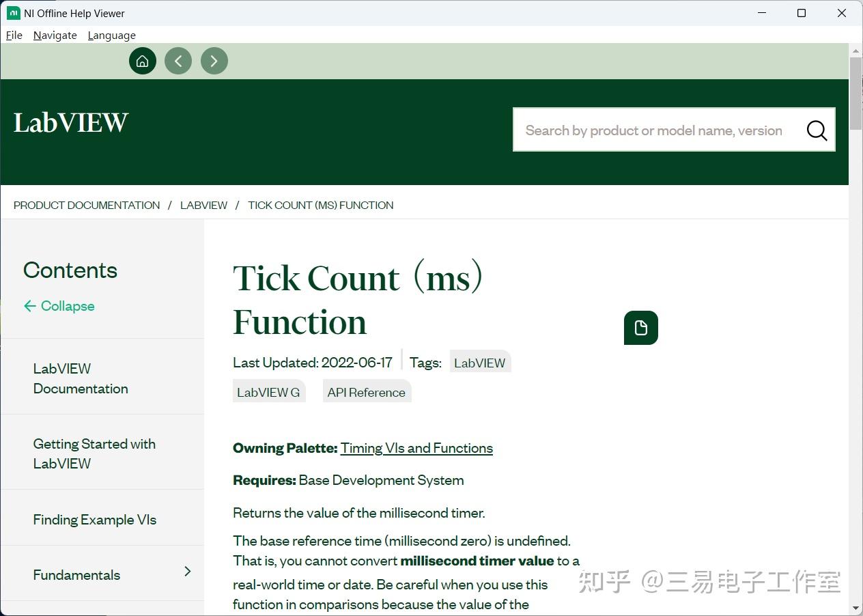Go to LABVIEW breadcrumb
The height and width of the screenshot is (616, 863).
click(x=203, y=205)
